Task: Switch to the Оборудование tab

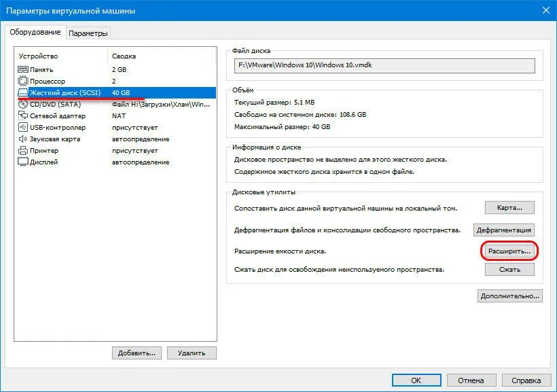Action: 35,33
